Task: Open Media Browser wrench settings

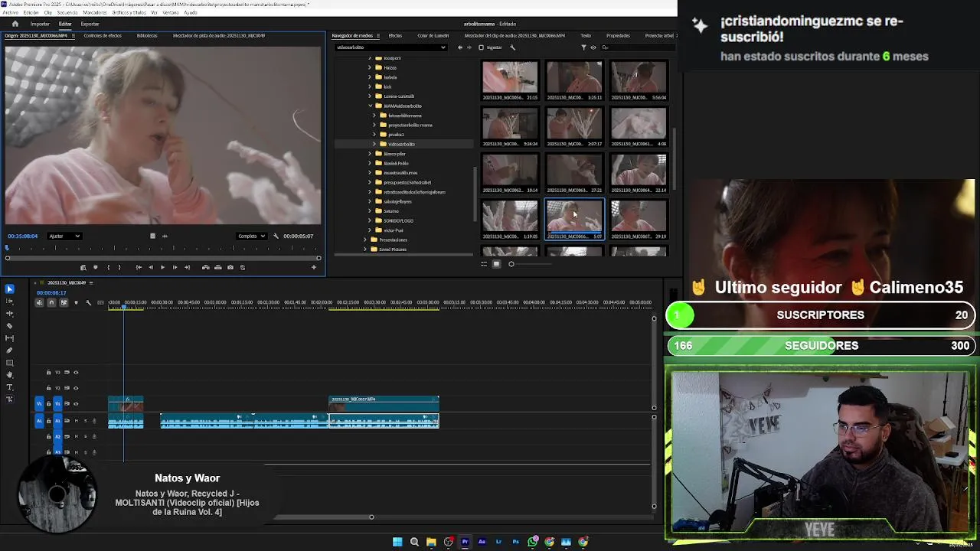Action: 512,47
